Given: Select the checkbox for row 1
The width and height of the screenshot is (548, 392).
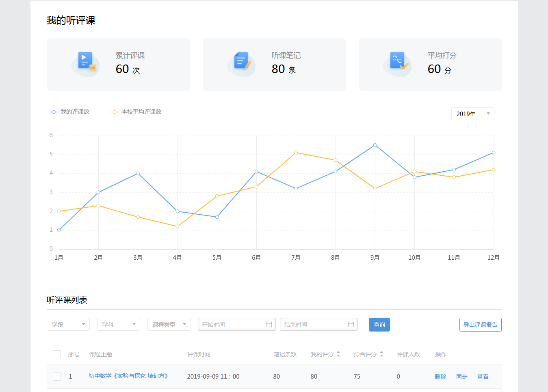Looking at the screenshot, I should [57, 377].
